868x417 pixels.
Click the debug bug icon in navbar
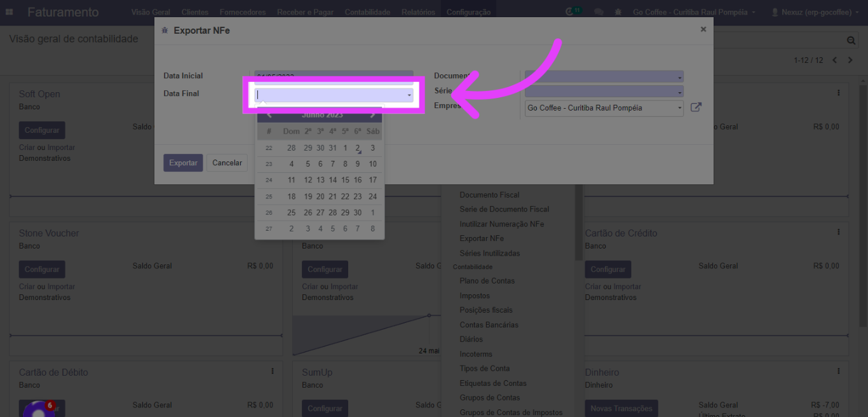pyautogui.click(x=618, y=12)
